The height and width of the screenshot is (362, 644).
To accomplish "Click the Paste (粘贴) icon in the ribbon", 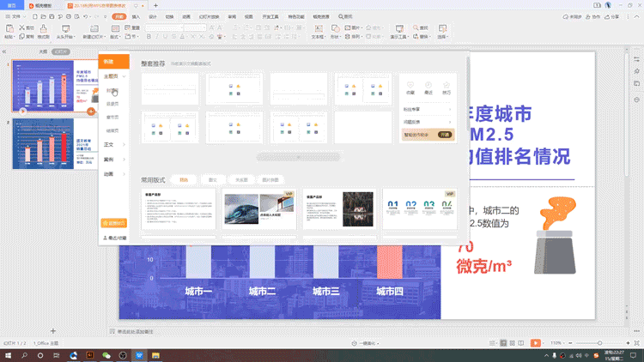I will 9,28.
